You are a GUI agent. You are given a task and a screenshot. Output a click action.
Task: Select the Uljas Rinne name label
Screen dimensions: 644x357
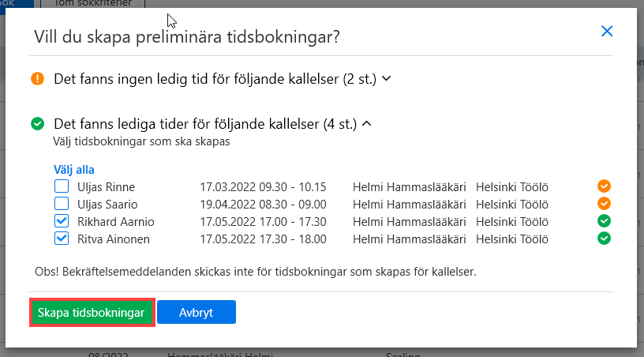(x=106, y=187)
